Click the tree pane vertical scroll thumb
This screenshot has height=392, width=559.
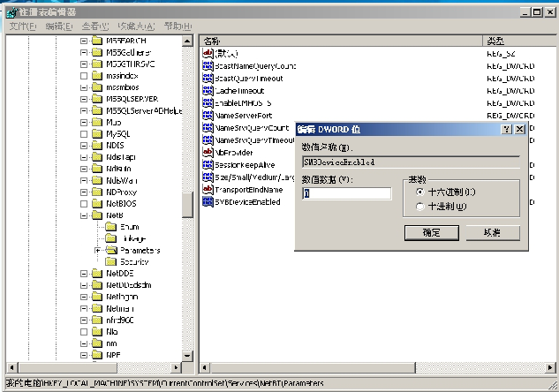(x=187, y=205)
